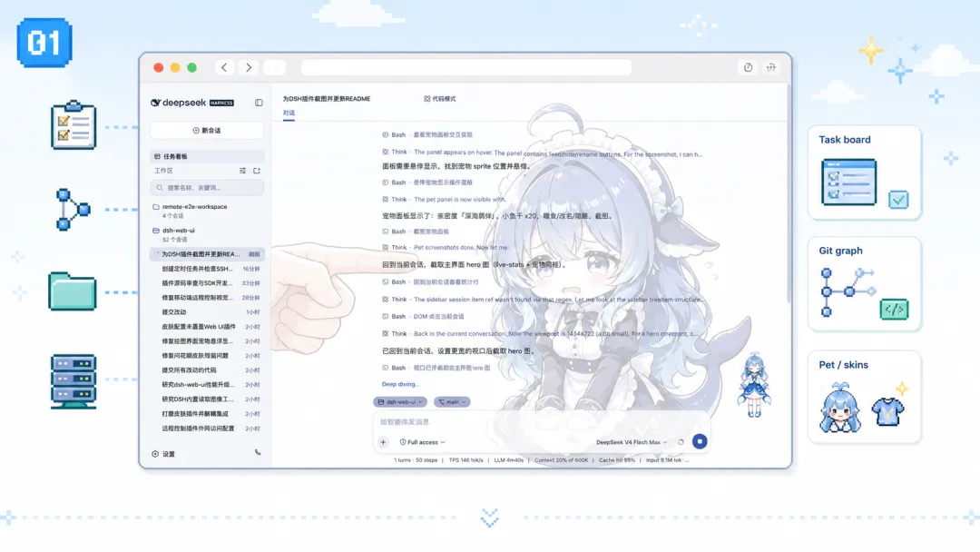Focus the 给智能体发消息 message input
The height and width of the screenshot is (552, 980).
[x=541, y=422]
